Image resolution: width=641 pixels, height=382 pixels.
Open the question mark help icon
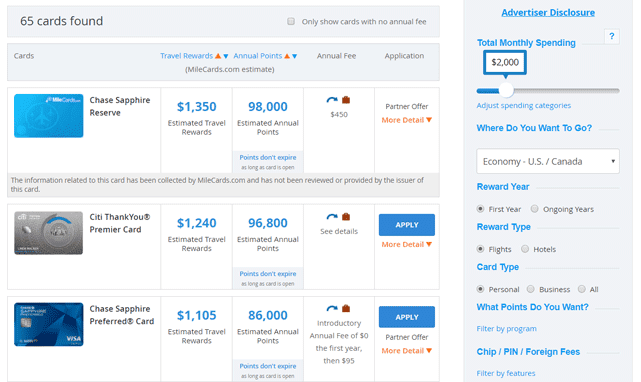[x=612, y=36]
